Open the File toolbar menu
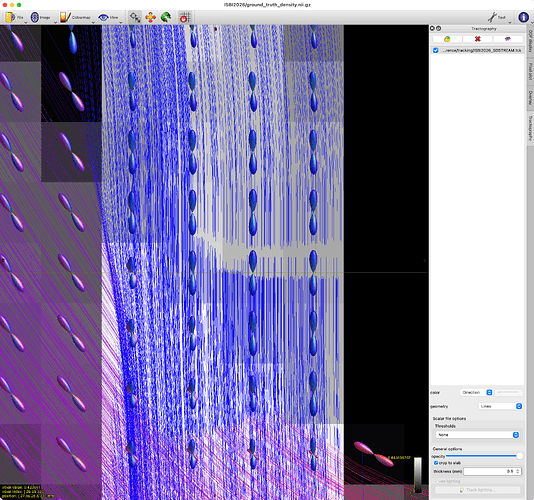The image size is (534, 500). [14, 17]
